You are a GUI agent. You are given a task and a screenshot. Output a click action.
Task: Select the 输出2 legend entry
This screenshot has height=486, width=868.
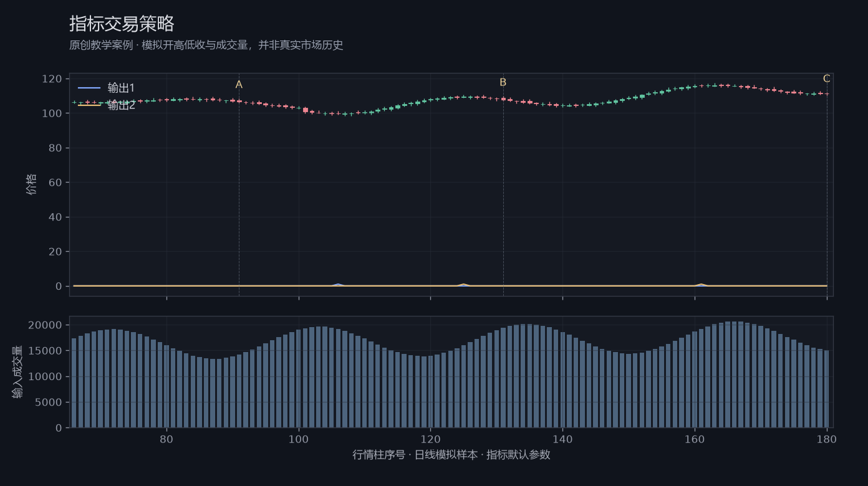(106, 105)
